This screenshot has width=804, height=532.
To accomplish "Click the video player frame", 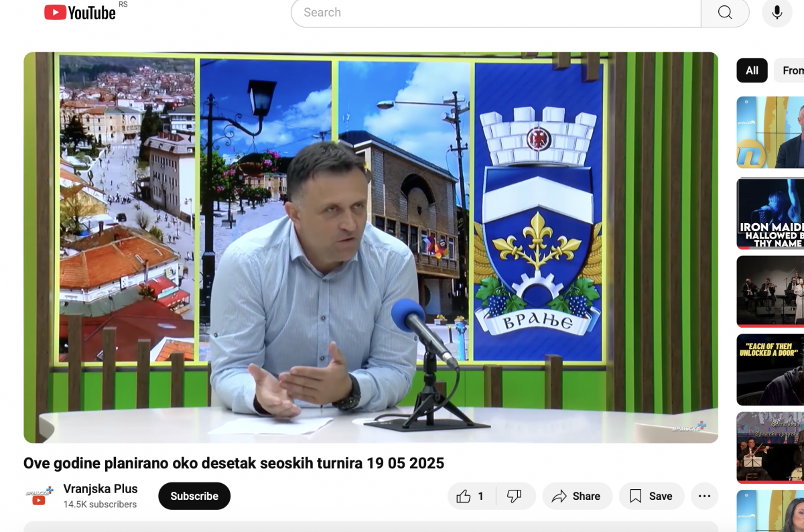I will tap(371, 247).
